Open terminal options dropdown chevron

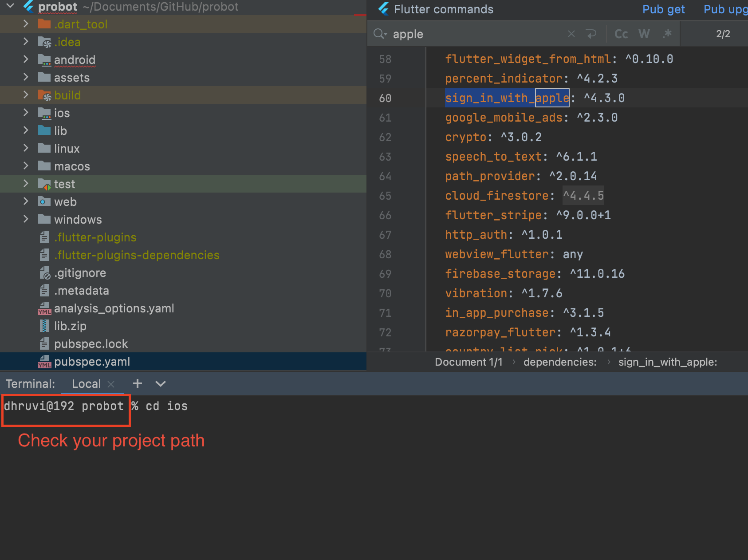pos(161,384)
